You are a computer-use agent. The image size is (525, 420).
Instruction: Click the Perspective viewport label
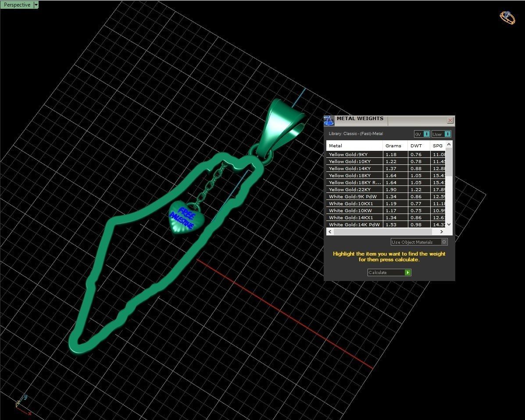point(17,5)
